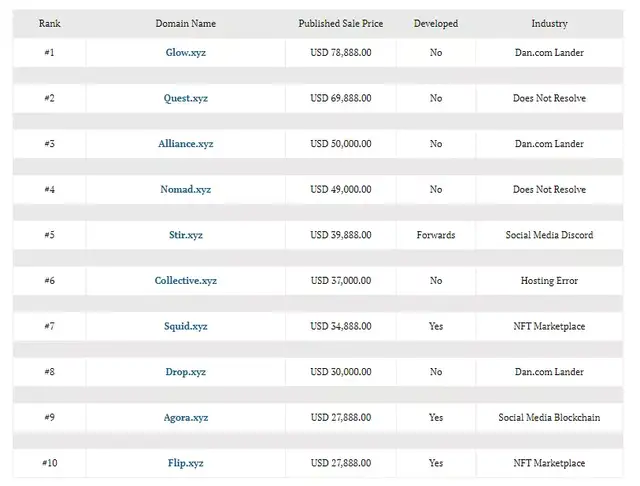Click the Published Sale Price header
The height and width of the screenshot is (486, 640).
point(340,23)
